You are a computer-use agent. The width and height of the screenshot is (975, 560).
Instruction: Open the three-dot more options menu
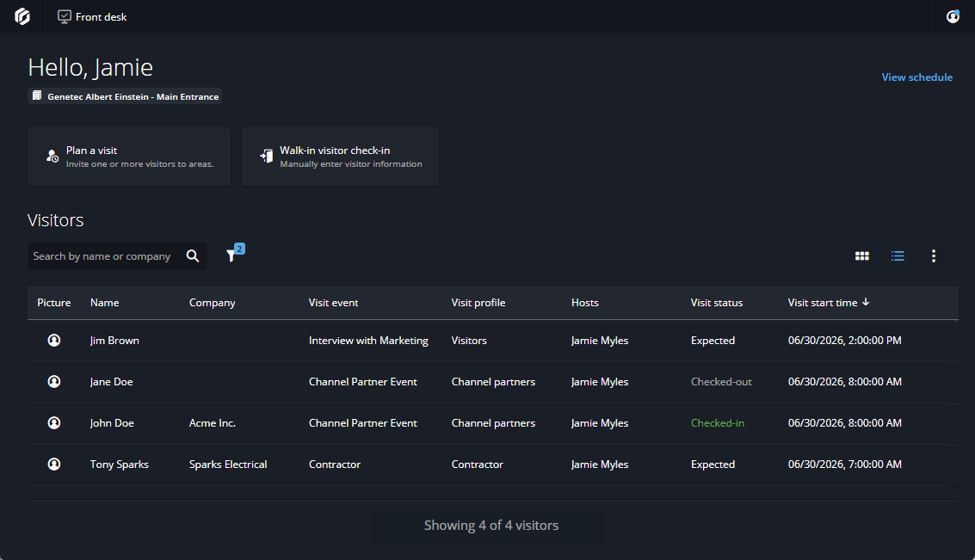point(934,256)
